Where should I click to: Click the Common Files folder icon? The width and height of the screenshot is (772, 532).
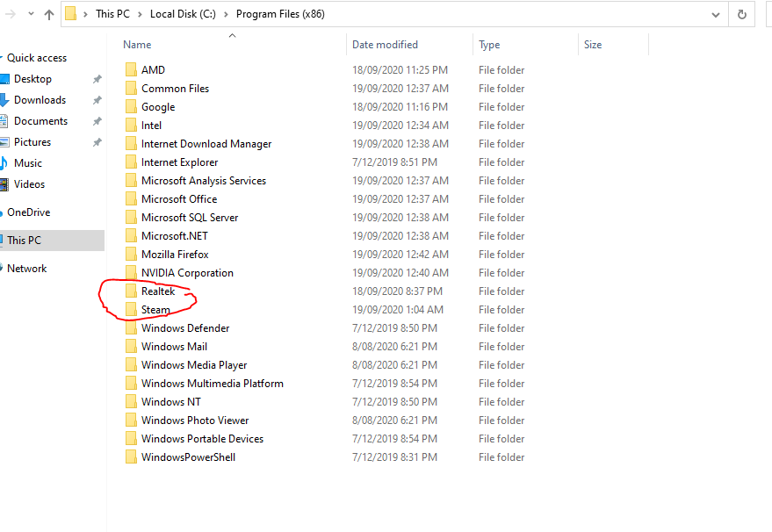point(131,88)
